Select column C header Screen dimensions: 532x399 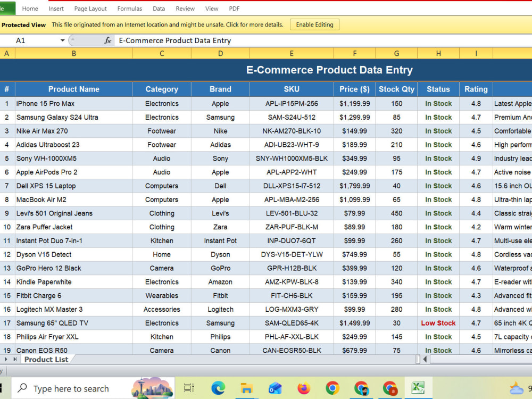click(x=162, y=53)
